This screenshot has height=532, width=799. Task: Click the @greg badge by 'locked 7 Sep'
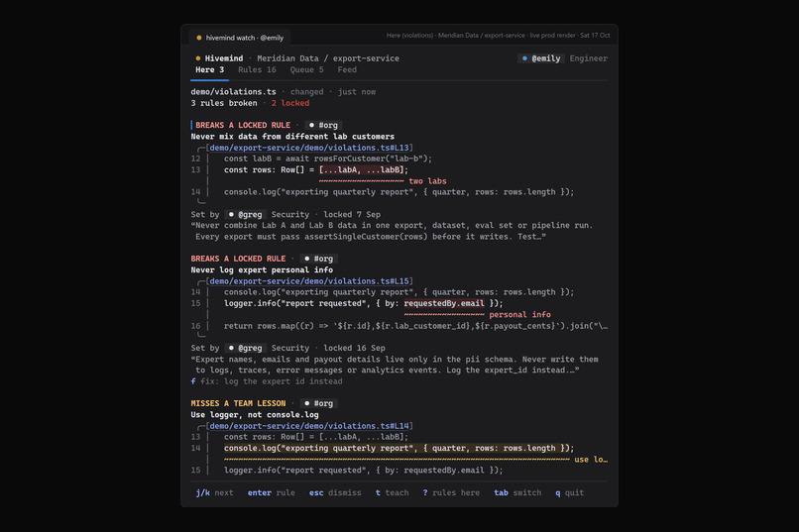click(245, 214)
